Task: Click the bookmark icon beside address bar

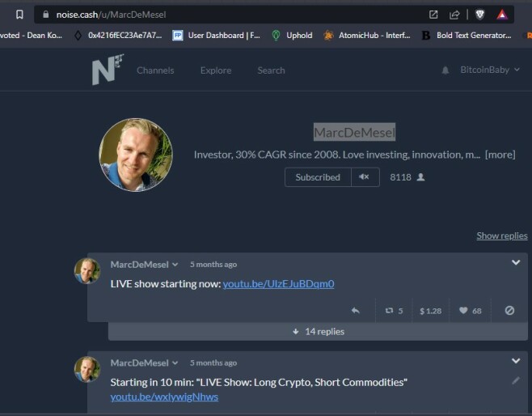Action: 19,15
